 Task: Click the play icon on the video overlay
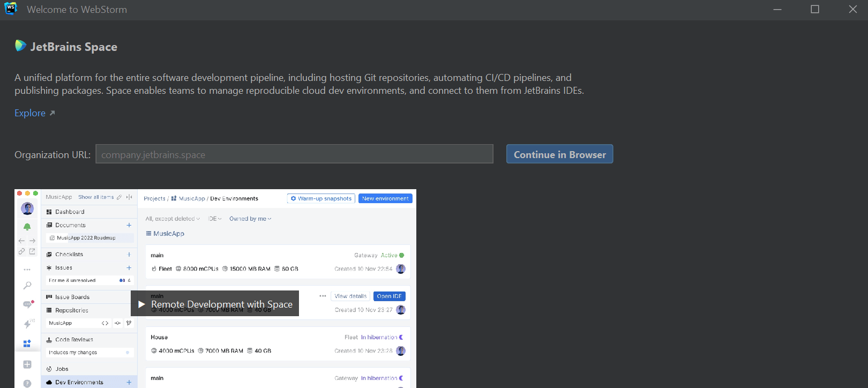point(141,304)
